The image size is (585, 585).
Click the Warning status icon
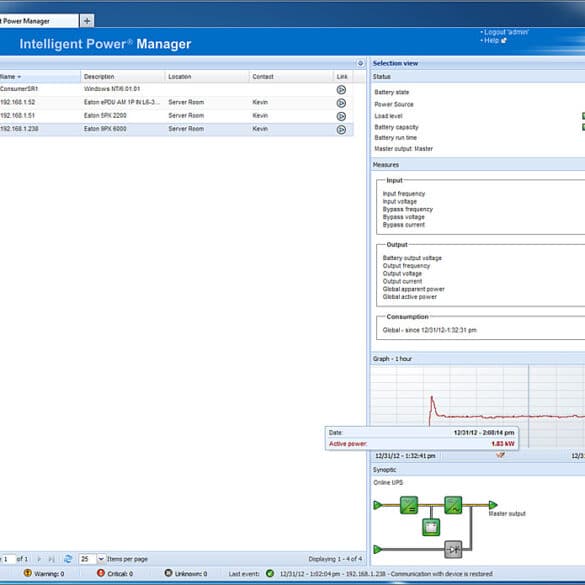point(28,573)
